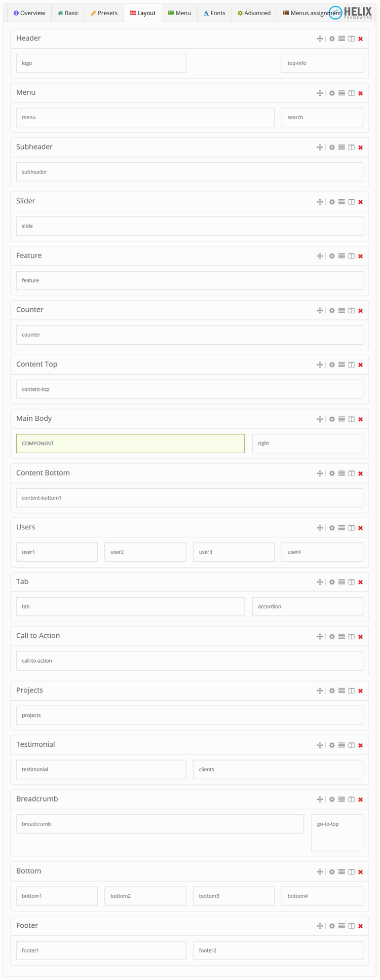Viewport: 380px width, 980px height.
Task: Click the move handle of the Header row
Action: point(320,39)
